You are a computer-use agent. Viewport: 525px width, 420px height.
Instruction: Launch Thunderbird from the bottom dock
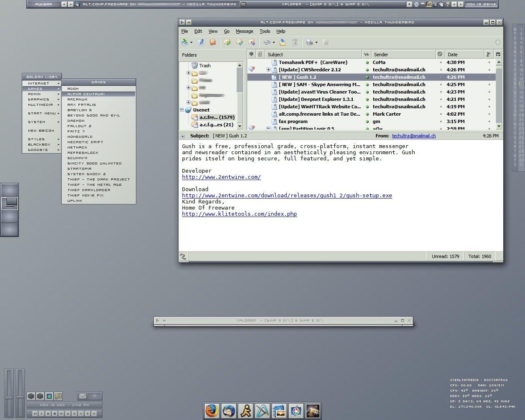point(228,411)
